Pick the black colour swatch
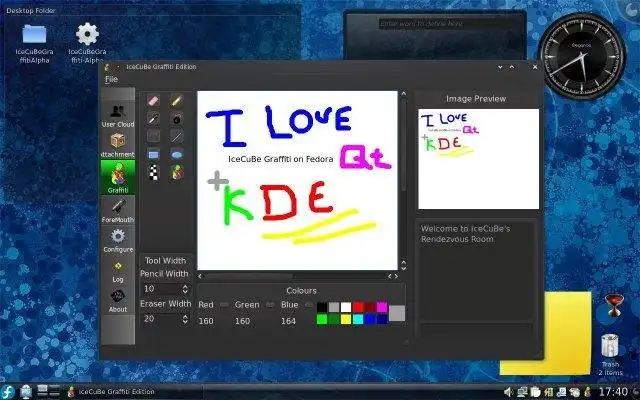 (x=322, y=307)
